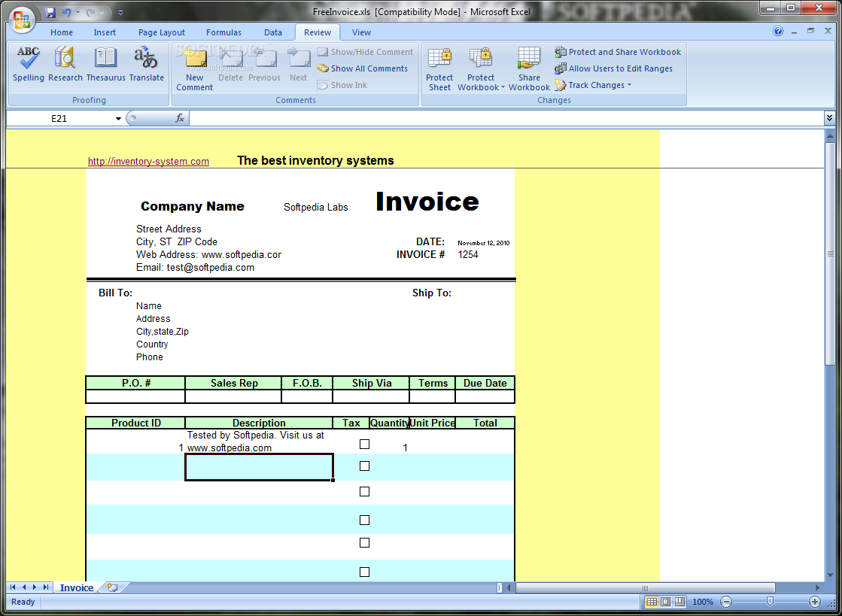This screenshot has height=616, width=842.
Task: Insert a new worksheet tab
Action: click(112, 587)
